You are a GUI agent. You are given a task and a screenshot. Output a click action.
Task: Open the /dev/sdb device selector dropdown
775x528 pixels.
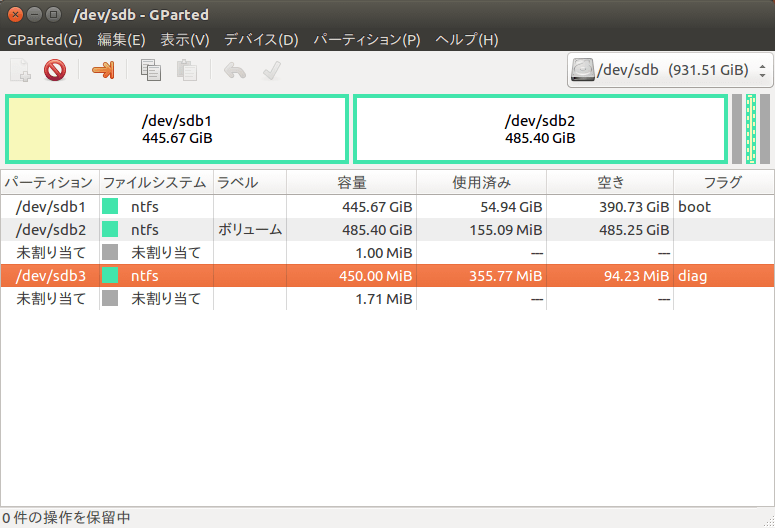click(670, 70)
